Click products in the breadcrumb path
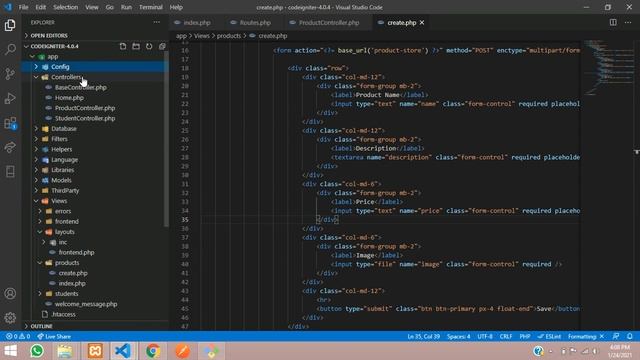The image size is (640, 360). tap(229, 36)
